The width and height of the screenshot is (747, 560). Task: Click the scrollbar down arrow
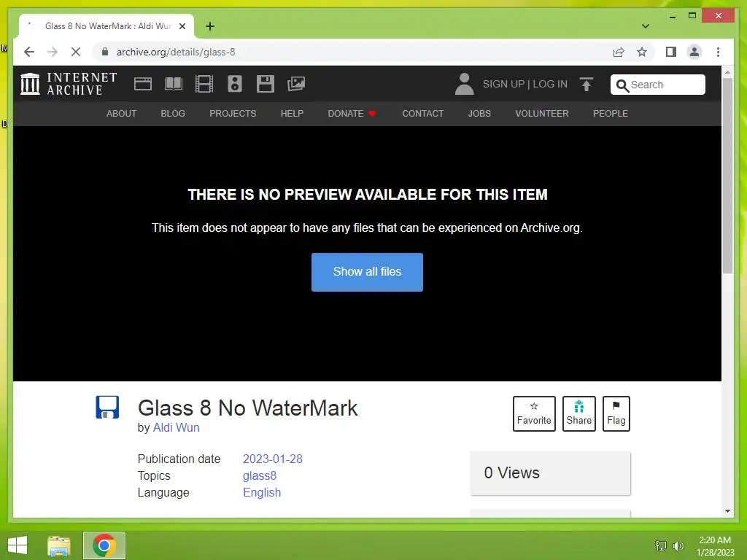(727, 511)
